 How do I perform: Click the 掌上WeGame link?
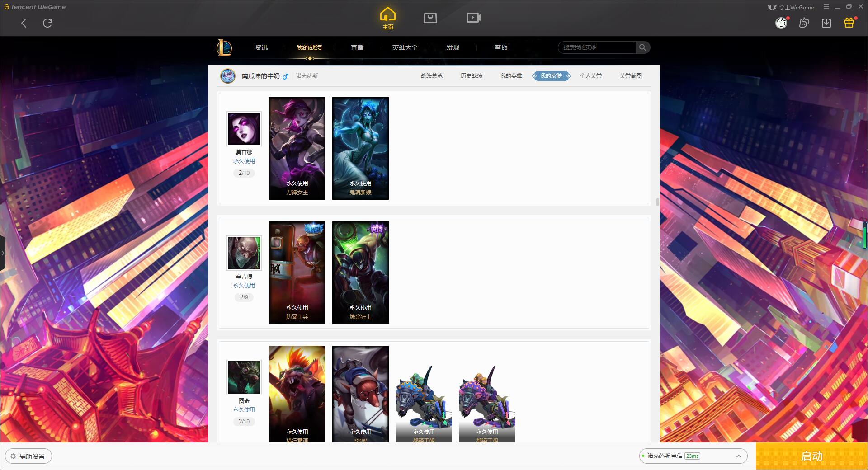point(791,7)
